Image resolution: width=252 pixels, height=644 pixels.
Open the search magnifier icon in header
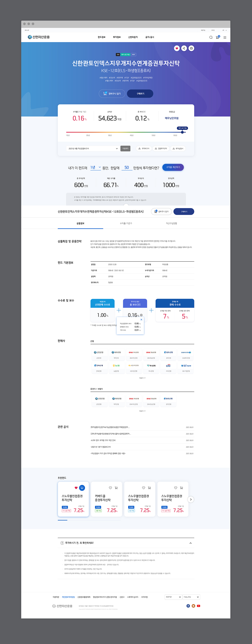point(211,38)
